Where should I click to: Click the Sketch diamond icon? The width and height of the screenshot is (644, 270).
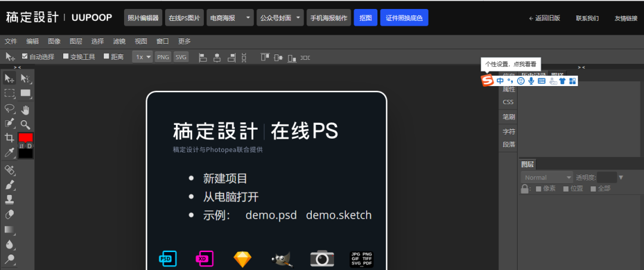tap(242, 259)
